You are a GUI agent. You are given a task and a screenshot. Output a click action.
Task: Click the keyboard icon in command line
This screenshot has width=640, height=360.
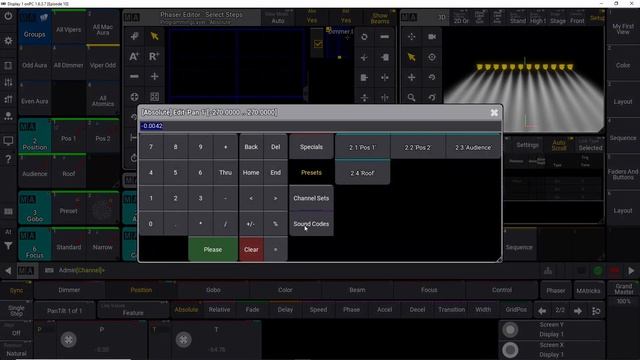pos(49,270)
